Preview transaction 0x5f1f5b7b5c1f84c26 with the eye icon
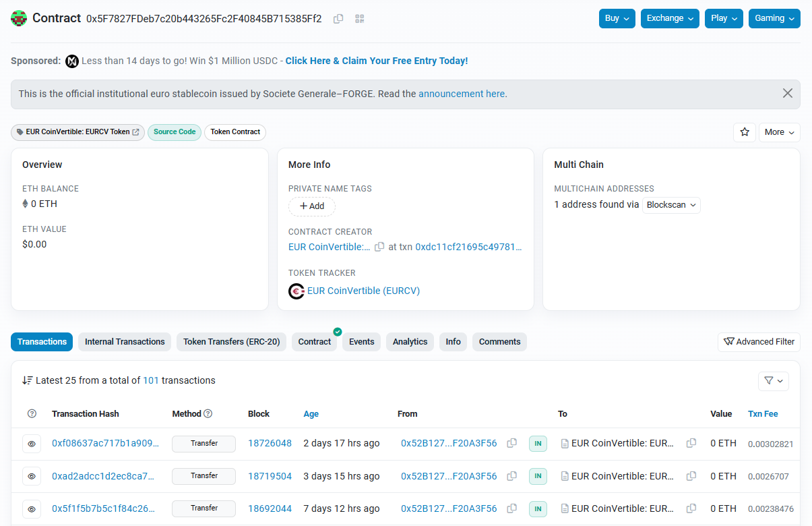Viewport: 812px width, 526px height. pos(31,508)
